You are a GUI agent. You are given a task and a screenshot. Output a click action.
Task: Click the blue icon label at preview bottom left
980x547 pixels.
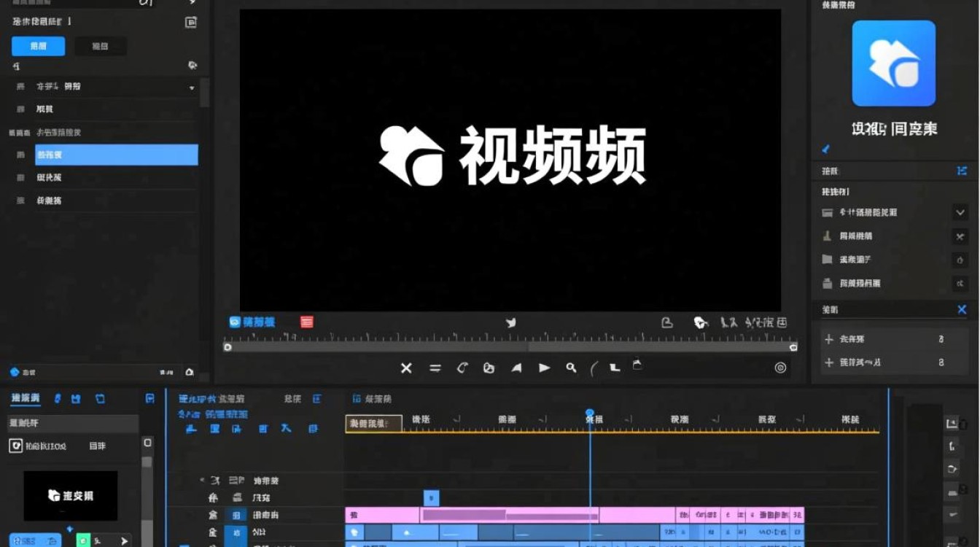(x=252, y=322)
